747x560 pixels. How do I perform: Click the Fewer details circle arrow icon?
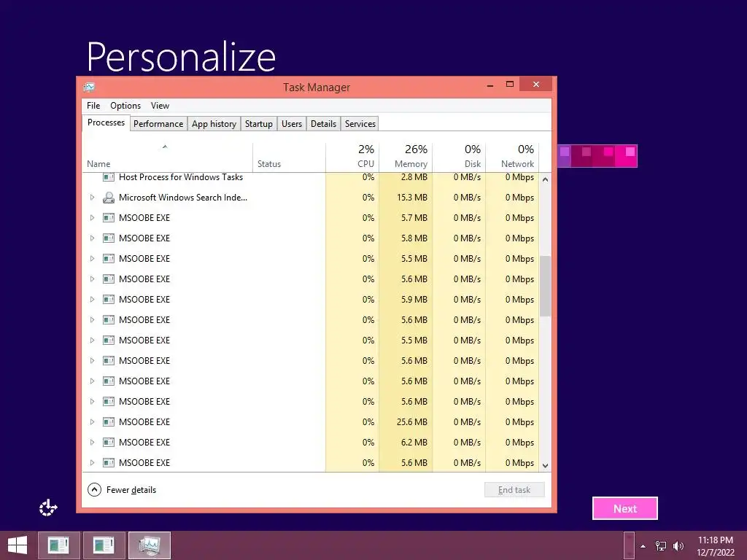(94, 489)
